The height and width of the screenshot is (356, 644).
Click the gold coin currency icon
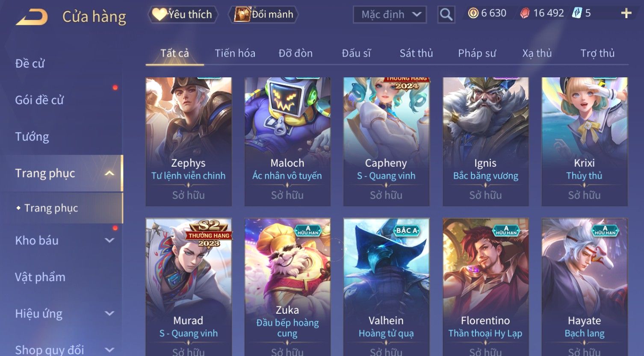473,14
